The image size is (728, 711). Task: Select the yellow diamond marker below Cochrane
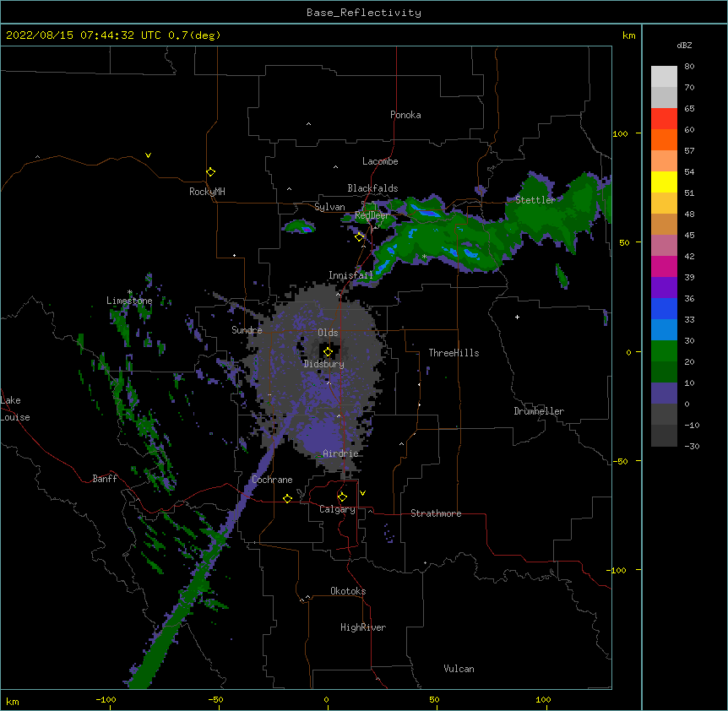pos(287,498)
